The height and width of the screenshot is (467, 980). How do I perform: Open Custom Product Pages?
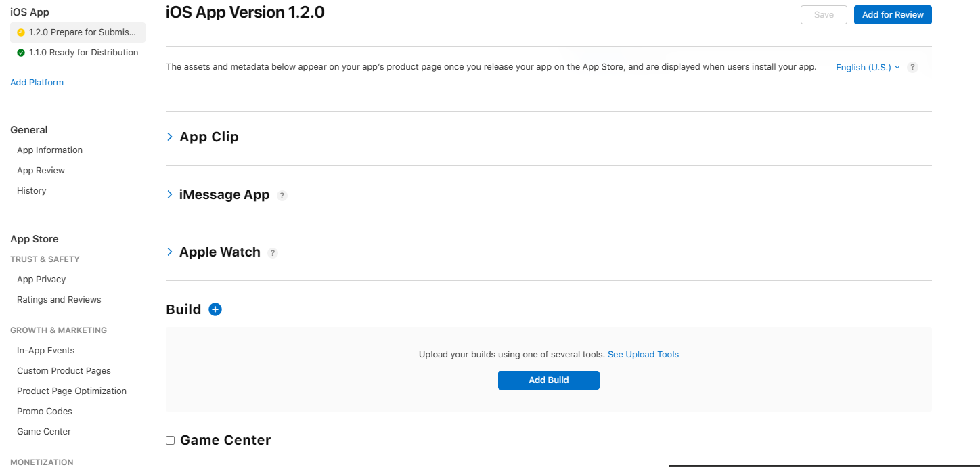64,371
